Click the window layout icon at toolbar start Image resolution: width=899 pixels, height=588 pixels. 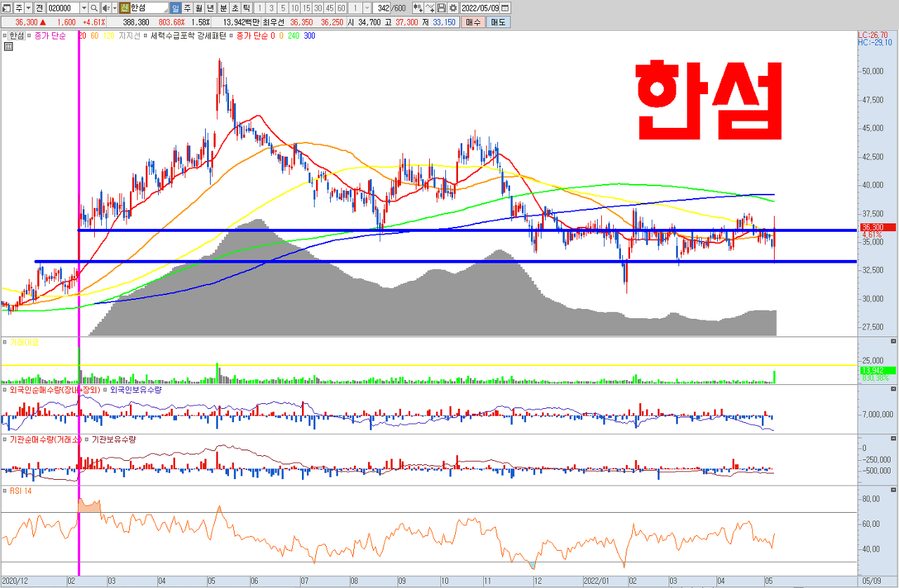tap(6, 8)
